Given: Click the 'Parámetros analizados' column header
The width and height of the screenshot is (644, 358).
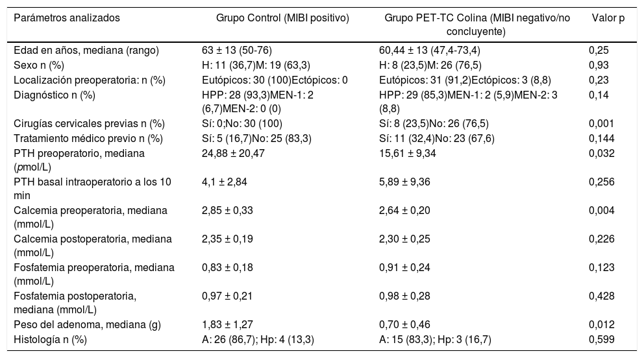Looking at the screenshot, I should tap(66, 18).
